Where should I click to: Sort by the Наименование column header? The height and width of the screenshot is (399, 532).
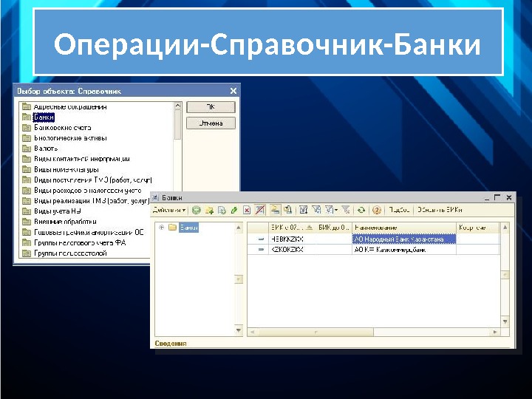click(x=403, y=228)
